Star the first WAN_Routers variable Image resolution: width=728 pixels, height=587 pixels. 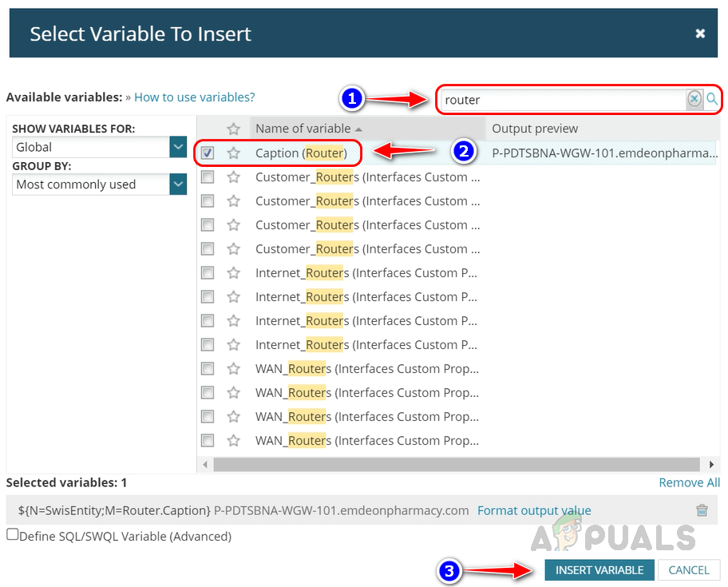coord(234,369)
